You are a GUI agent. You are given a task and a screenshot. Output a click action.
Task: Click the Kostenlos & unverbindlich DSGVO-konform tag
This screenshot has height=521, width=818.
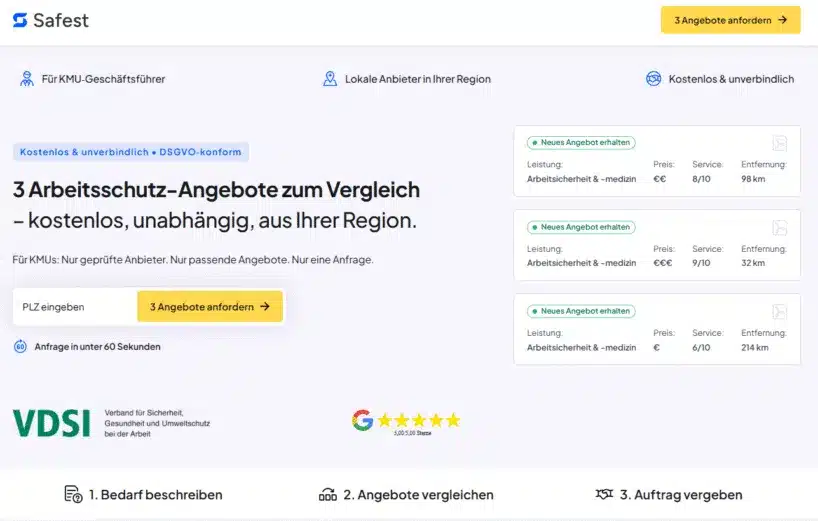[130, 152]
